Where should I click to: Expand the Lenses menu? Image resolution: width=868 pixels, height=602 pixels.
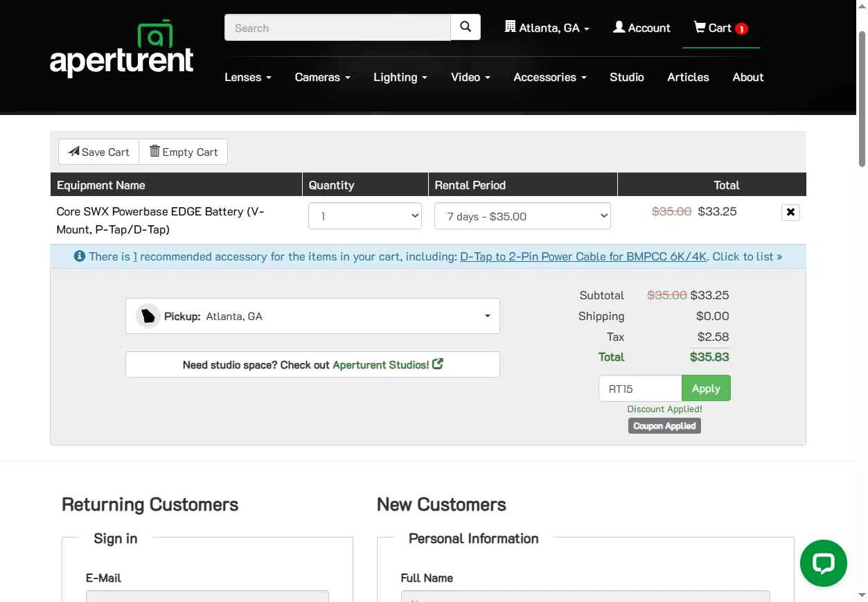point(248,77)
